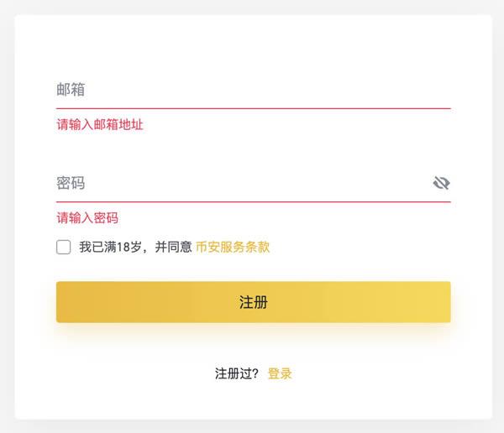This screenshot has width=504, height=433.
Task: Tick the box beside the terms agreement
Action: tap(64, 247)
